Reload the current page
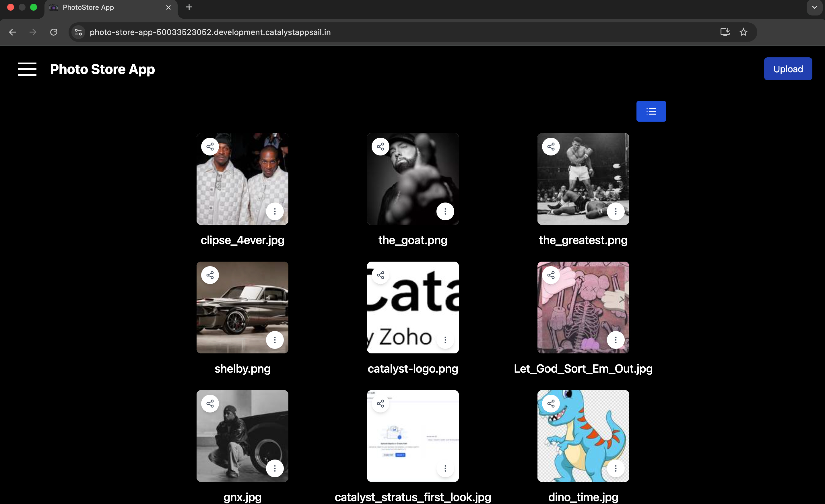 point(54,32)
